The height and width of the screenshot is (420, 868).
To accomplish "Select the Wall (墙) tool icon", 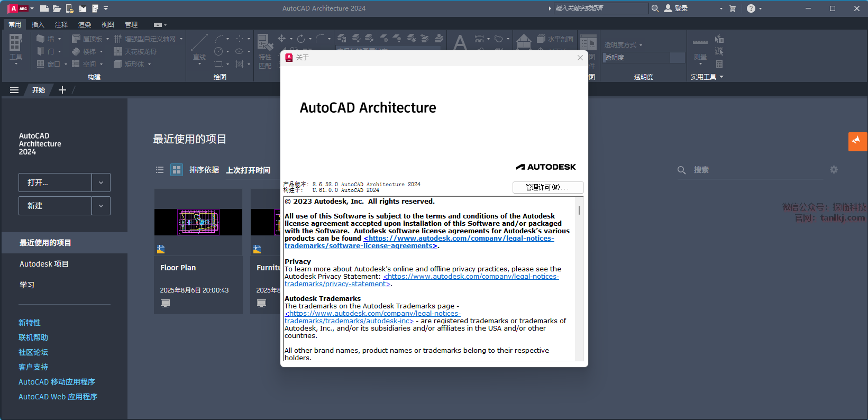I will [x=41, y=39].
